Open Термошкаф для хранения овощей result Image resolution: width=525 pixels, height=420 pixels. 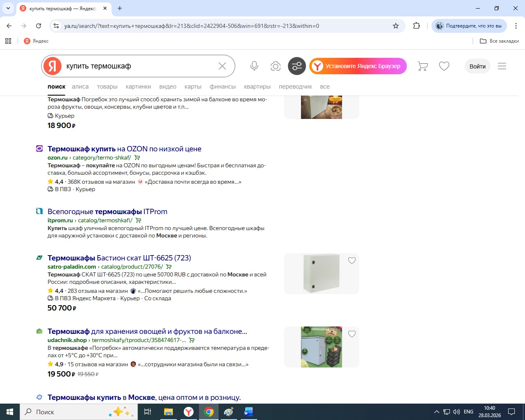(x=147, y=331)
